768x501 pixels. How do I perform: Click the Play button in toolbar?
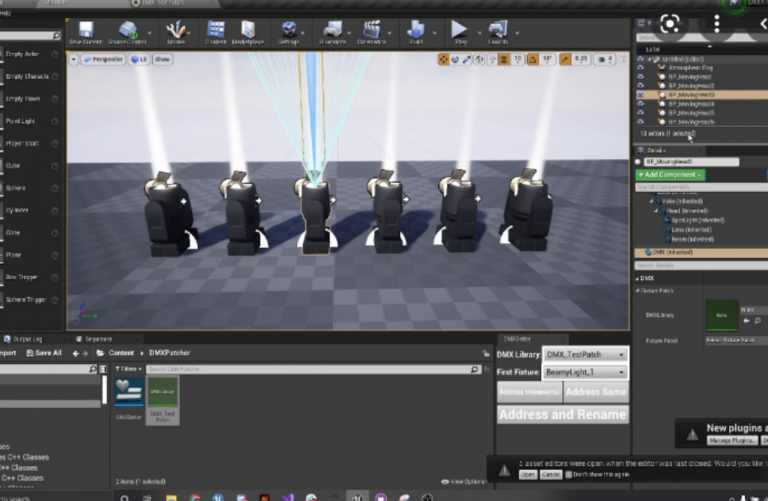coord(459,32)
